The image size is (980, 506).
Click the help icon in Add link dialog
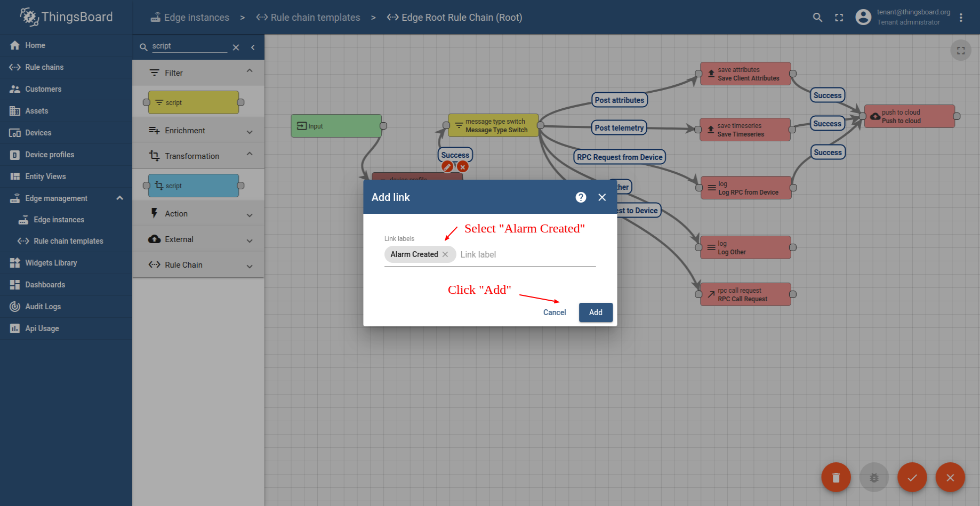[581, 197]
